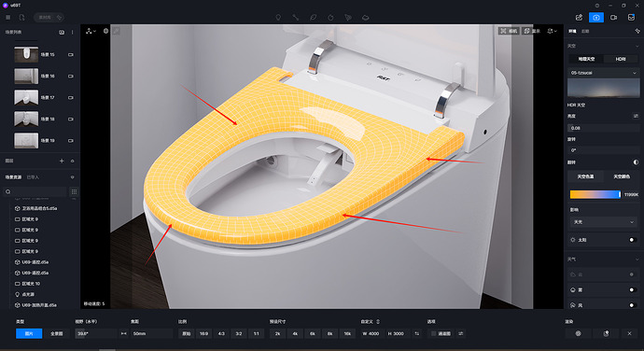Switch to the HDRI sky tab
Screen dimensions: 644x351
point(621,59)
